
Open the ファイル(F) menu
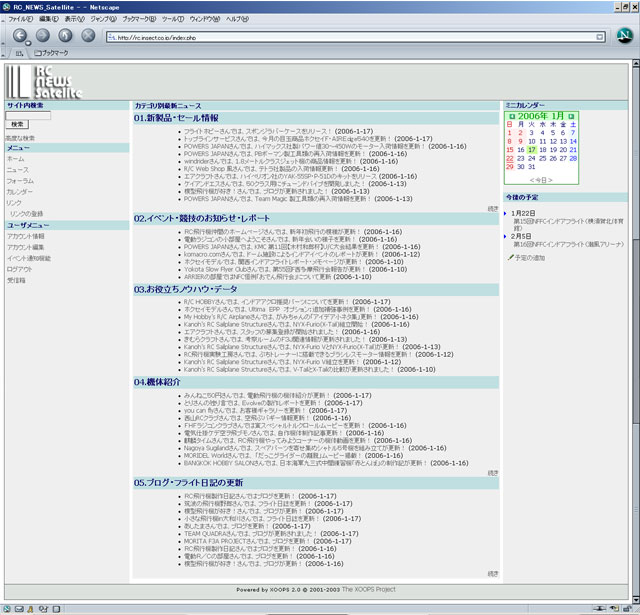coord(20,19)
